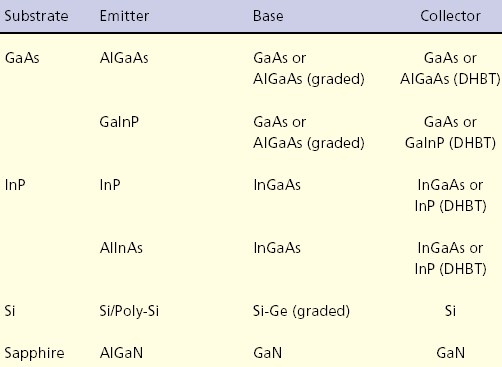Click the Substrate column header
This screenshot has height=367, width=502.
[36, 16]
